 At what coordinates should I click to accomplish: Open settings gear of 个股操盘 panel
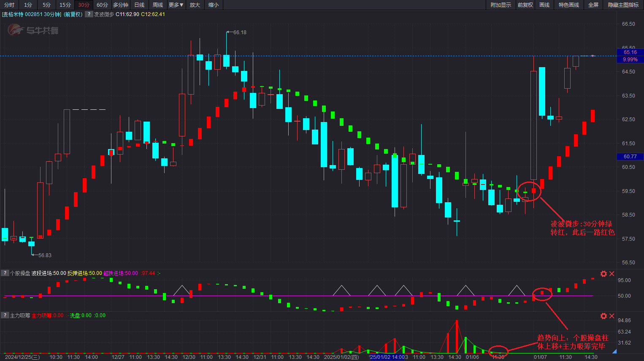(603, 274)
